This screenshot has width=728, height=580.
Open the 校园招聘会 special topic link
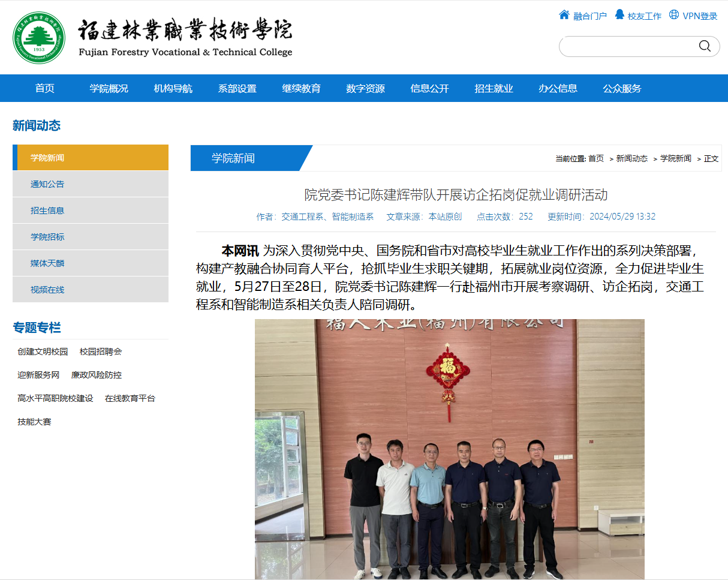[x=101, y=351]
